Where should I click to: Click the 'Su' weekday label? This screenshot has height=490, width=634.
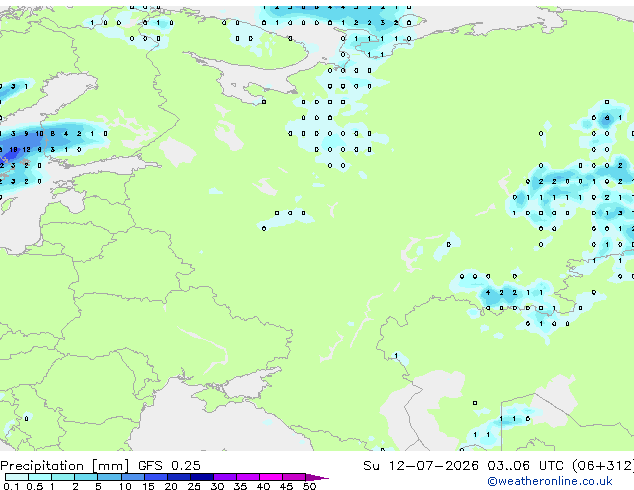(371, 466)
